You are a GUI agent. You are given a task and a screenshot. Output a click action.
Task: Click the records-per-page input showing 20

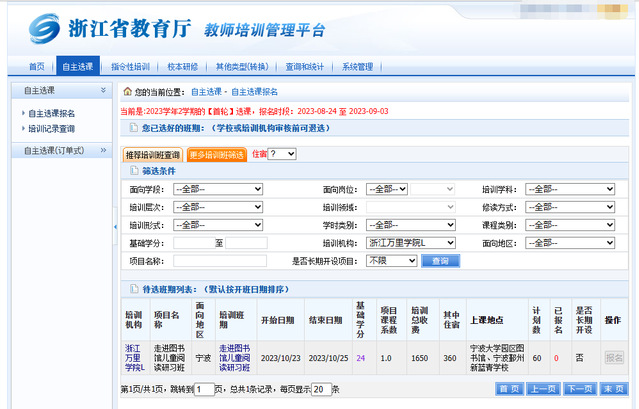click(321, 389)
